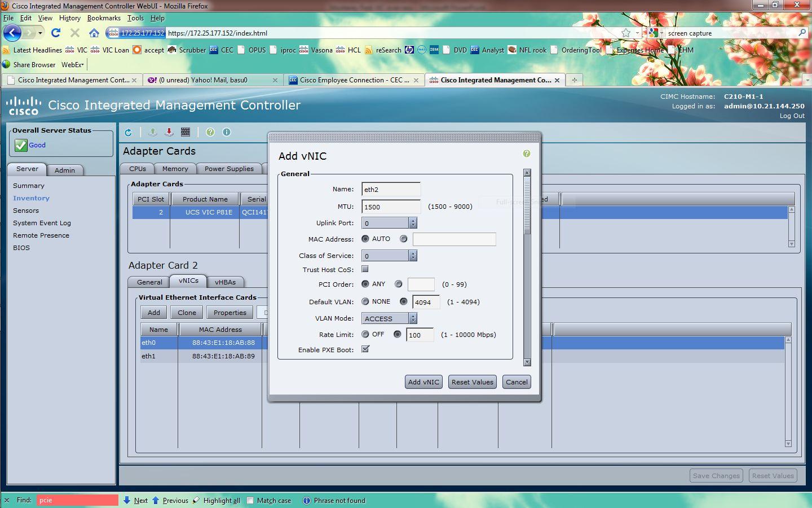Open Uplink Port dropdown
Viewport: 812px width, 508px height.
click(389, 223)
